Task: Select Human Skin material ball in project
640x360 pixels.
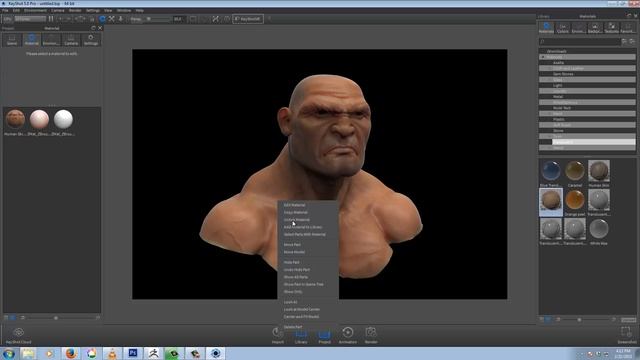Action: 16,119
